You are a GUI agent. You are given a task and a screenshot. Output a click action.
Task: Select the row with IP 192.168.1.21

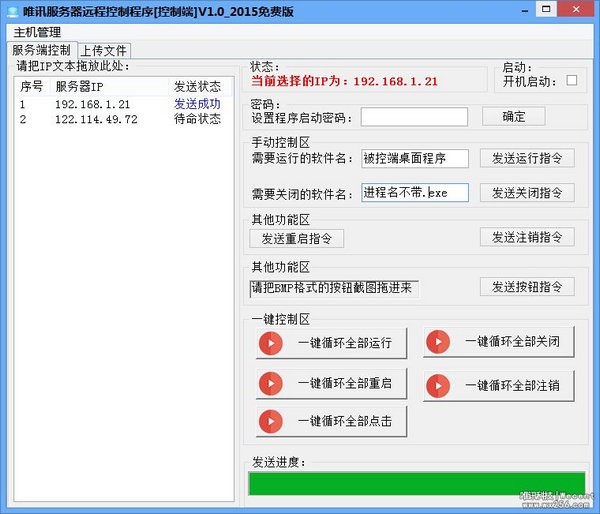tap(124, 104)
